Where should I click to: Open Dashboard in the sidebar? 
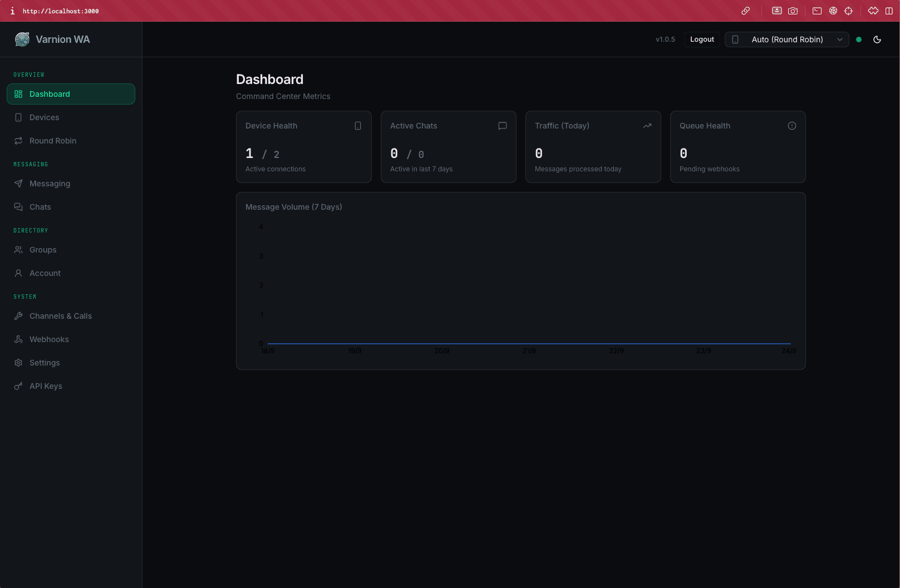click(x=71, y=94)
